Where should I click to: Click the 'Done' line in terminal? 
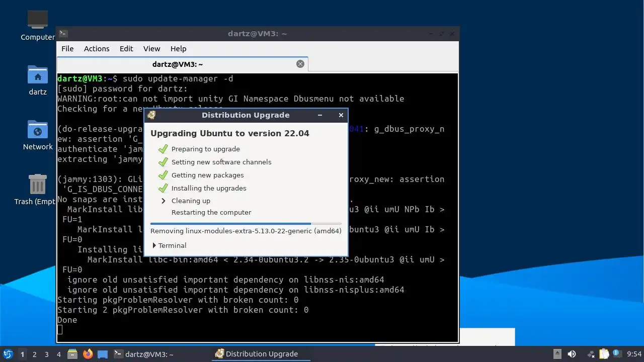click(x=67, y=320)
